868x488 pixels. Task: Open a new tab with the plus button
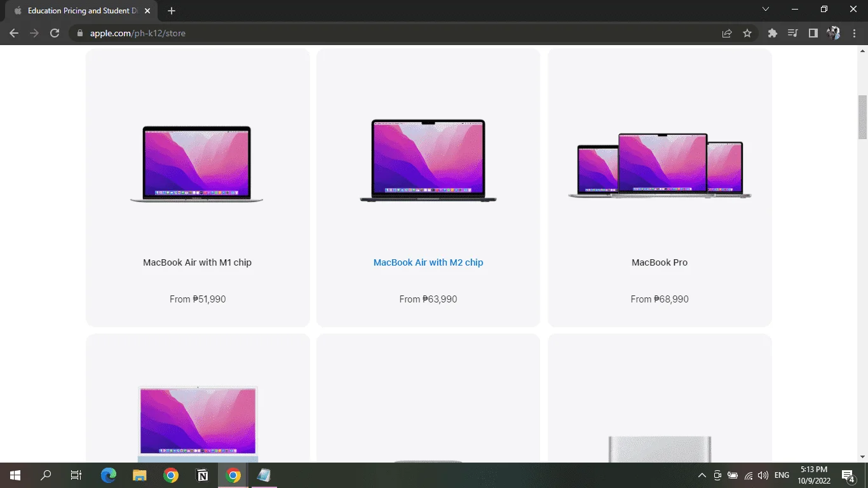(x=172, y=11)
